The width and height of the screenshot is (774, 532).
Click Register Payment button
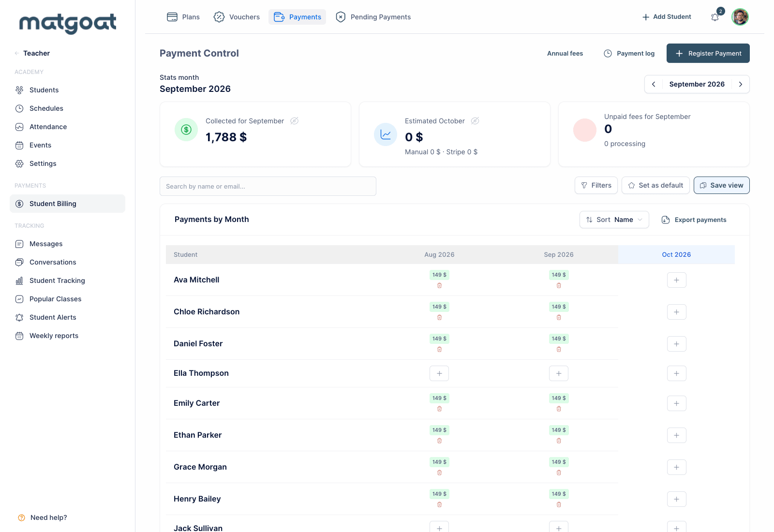(708, 53)
